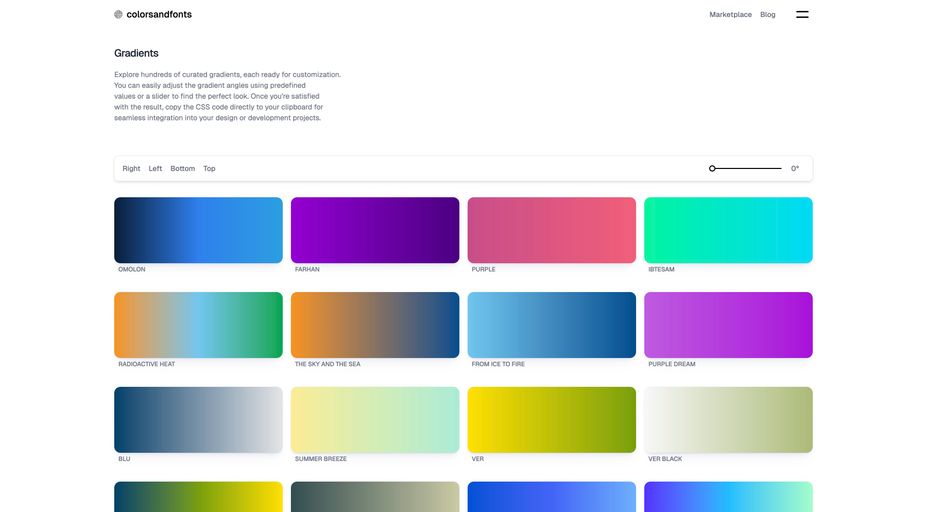Choose The Sky and the Sea gradient
This screenshot has height=512, width=927.
coord(375,325)
